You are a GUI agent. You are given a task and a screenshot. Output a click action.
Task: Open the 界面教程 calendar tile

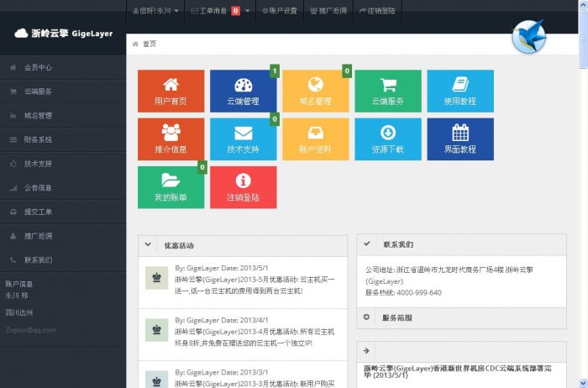(460, 139)
